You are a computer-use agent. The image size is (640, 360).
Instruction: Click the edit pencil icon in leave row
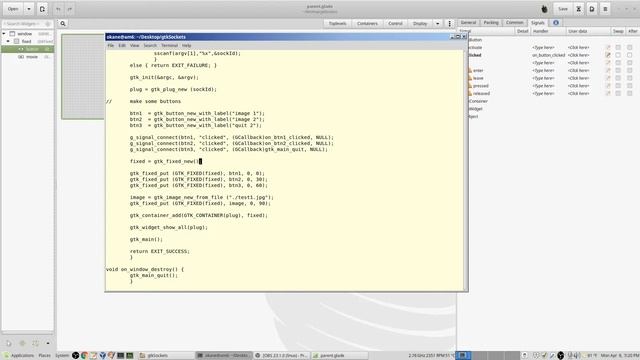pos(608,78)
